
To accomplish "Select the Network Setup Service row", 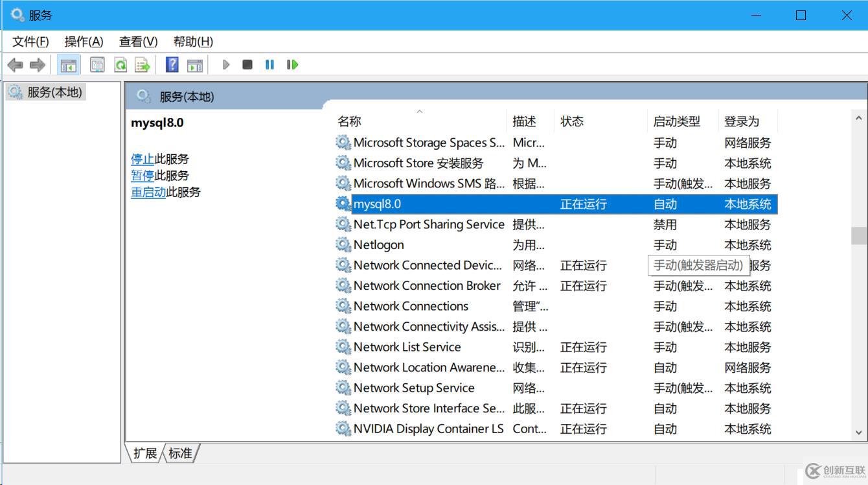I will click(x=556, y=388).
